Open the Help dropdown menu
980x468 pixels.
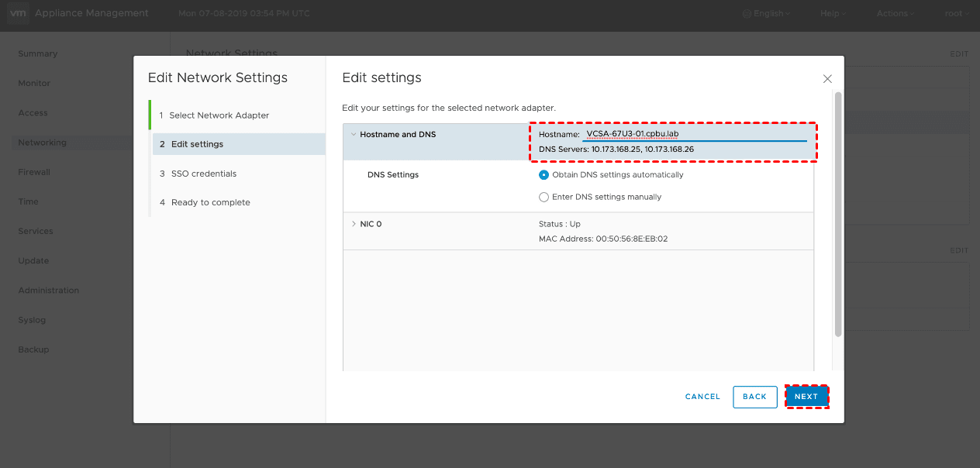click(x=833, y=14)
